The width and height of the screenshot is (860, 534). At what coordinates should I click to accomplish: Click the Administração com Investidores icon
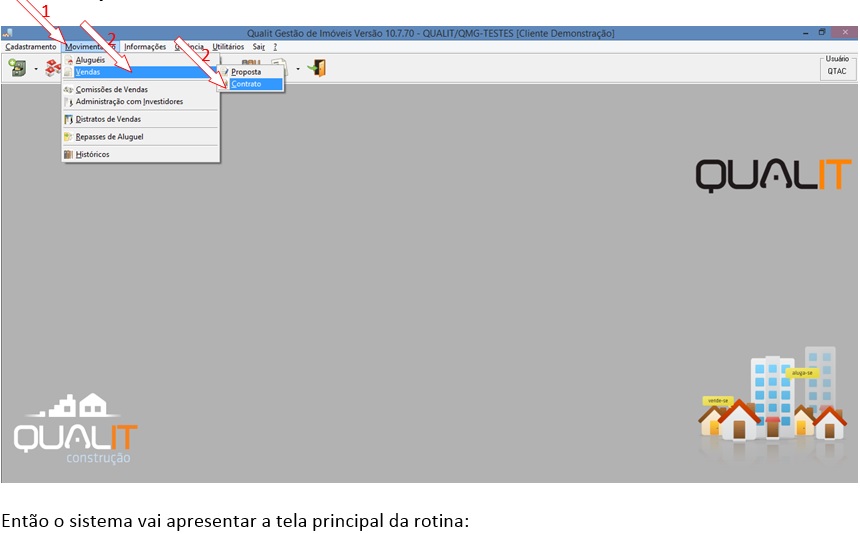(69, 102)
